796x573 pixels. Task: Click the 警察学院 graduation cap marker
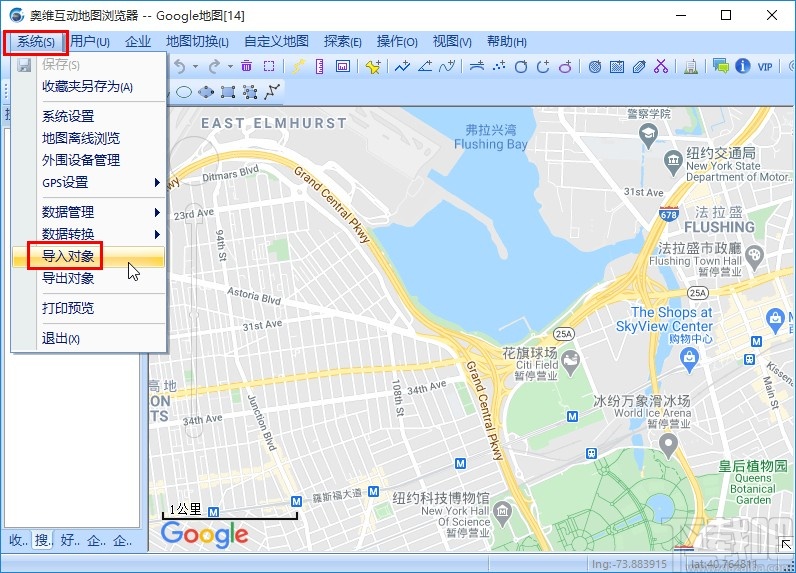[648, 136]
